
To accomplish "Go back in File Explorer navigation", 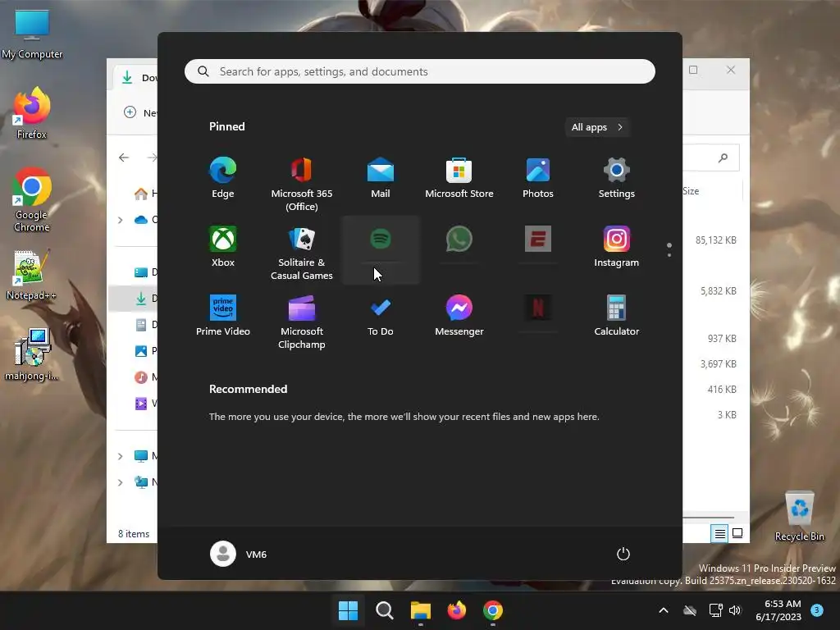I will click(x=124, y=157).
